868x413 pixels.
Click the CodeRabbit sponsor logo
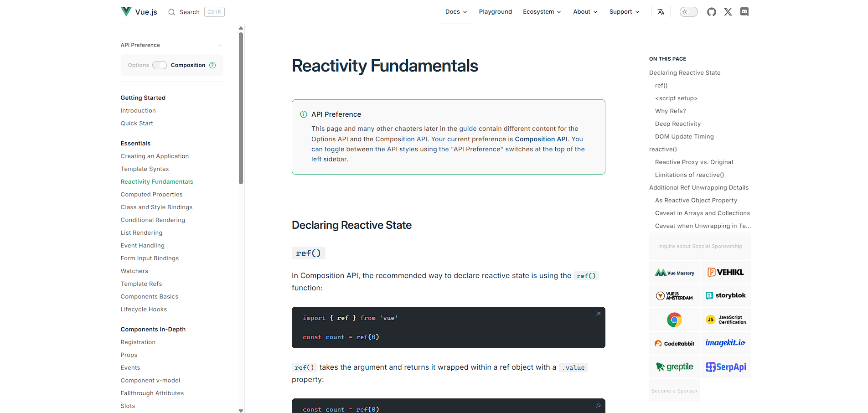tap(674, 343)
